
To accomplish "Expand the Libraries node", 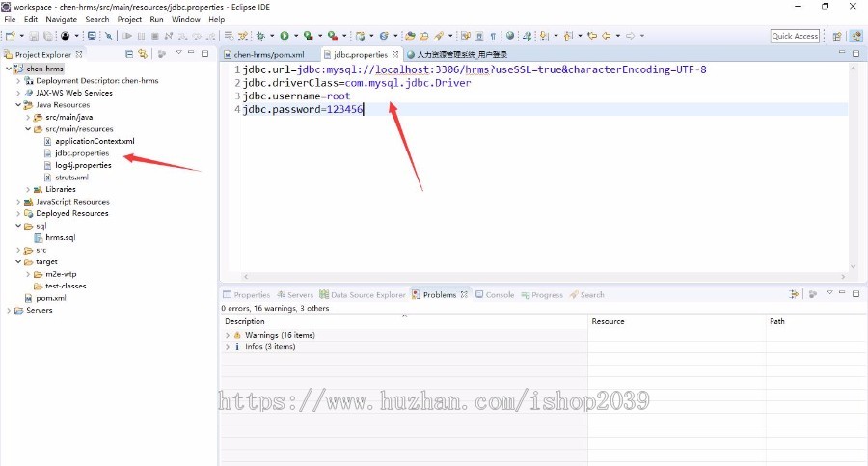I will coord(28,189).
